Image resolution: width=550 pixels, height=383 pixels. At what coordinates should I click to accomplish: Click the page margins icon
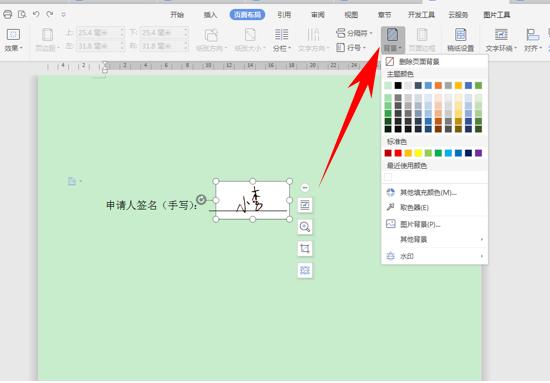(48, 35)
